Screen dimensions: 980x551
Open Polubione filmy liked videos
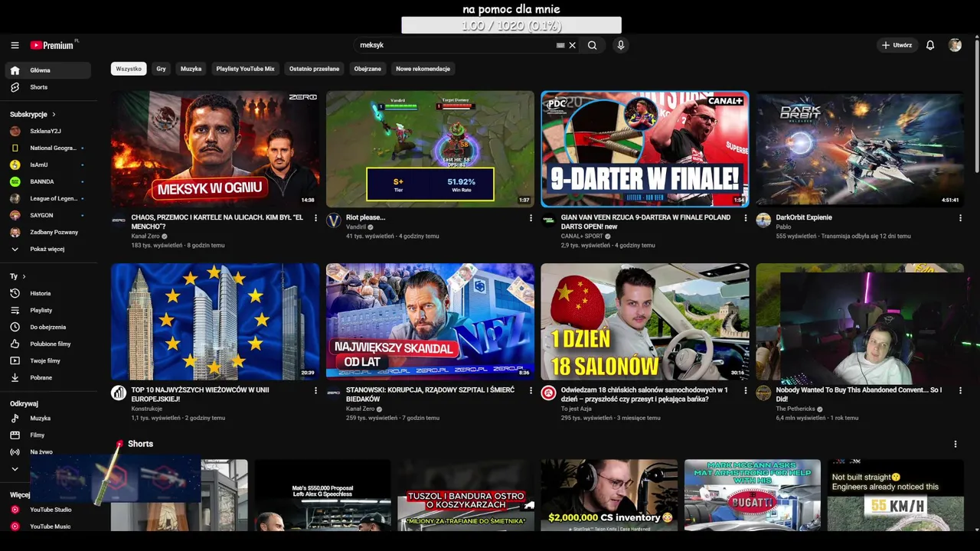pos(47,344)
